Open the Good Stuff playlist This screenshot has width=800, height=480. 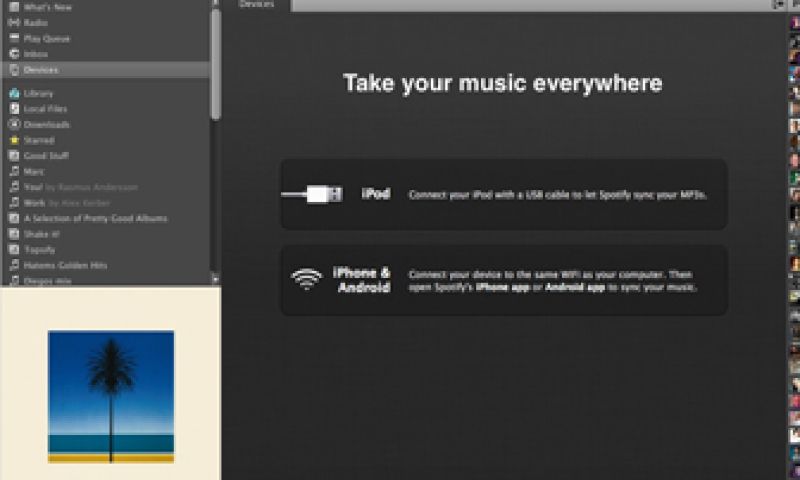(x=46, y=156)
